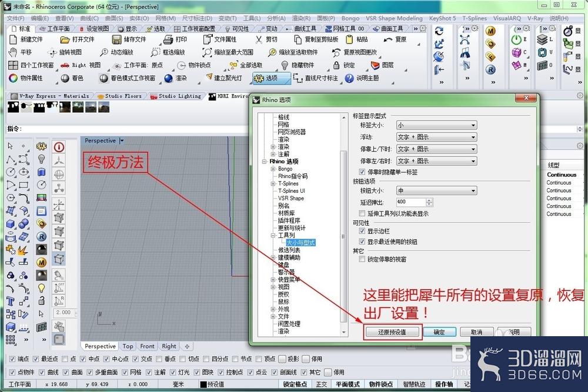Switch to the Top viewport tab
The height and width of the screenshot is (392, 588).
(128, 346)
